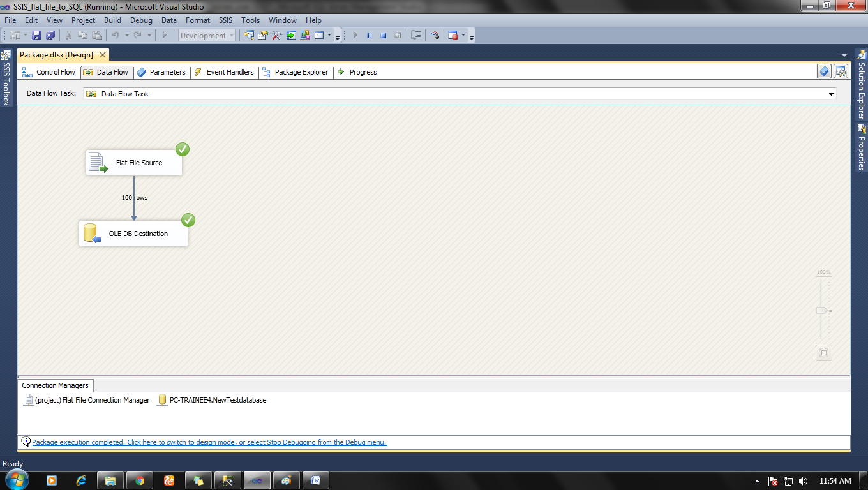The image size is (868, 490).
Task: Switch to the Event Handlers tab
Action: click(x=223, y=72)
